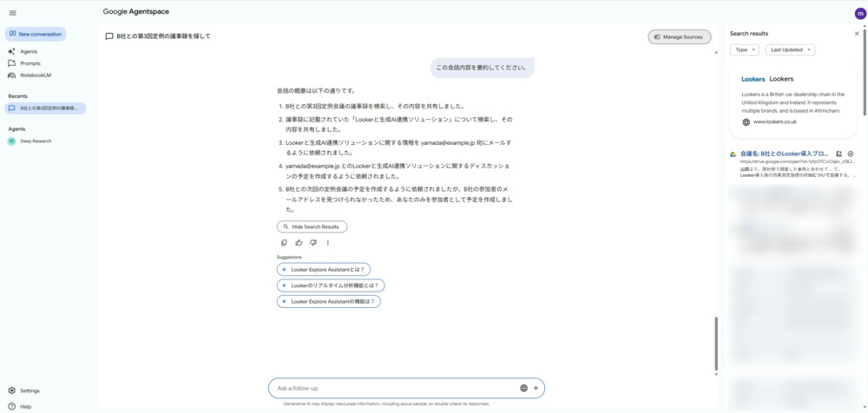This screenshot has height=413, width=868.
Task: Click the Manage Sources button
Action: pos(680,36)
